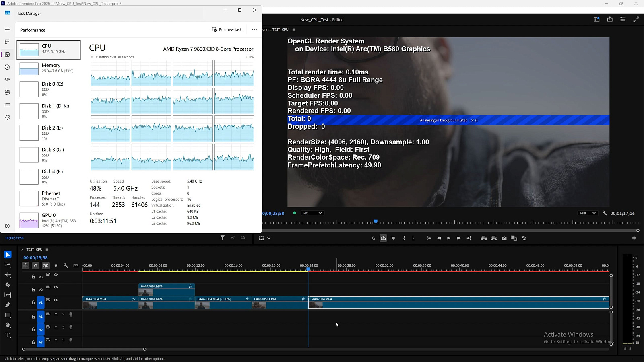Enable voice-over record on A3
The width and height of the screenshot is (644, 362).
point(71,340)
